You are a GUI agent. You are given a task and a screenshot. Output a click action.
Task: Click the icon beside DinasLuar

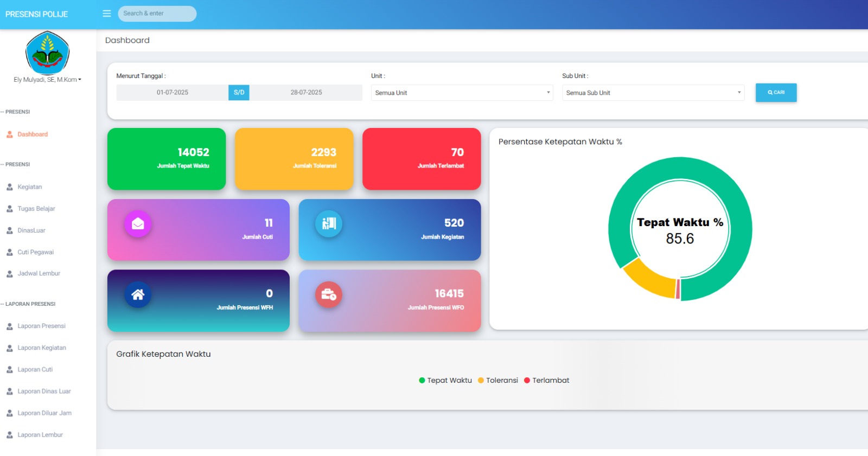click(10, 230)
